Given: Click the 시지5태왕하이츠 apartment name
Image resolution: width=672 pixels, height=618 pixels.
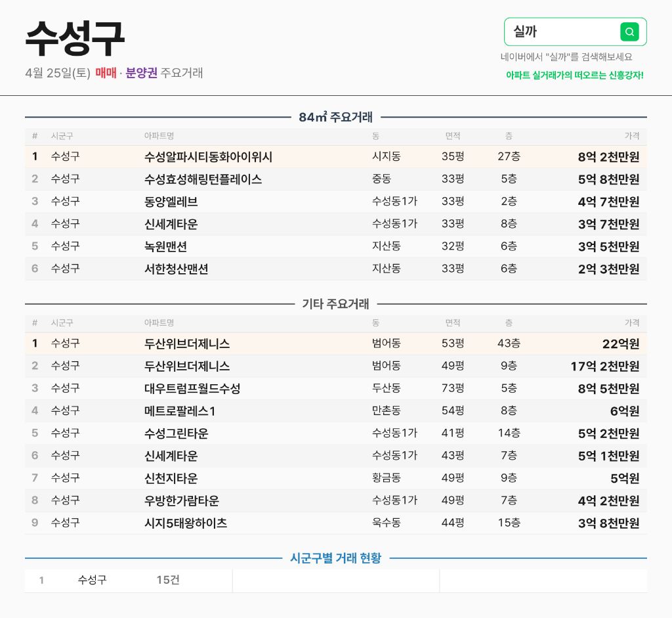Looking at the screenshot, I should point(186,523).
